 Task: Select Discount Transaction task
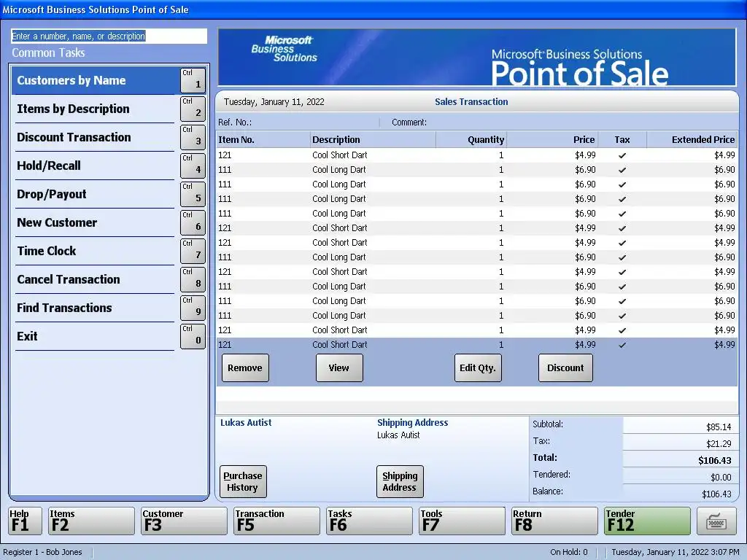click(x=94, y=137)
